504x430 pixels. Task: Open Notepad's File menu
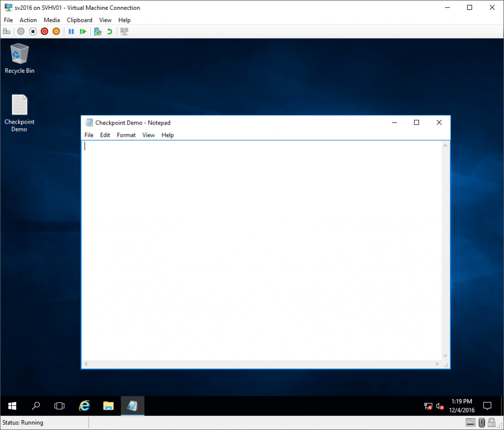tap(89, 135)
